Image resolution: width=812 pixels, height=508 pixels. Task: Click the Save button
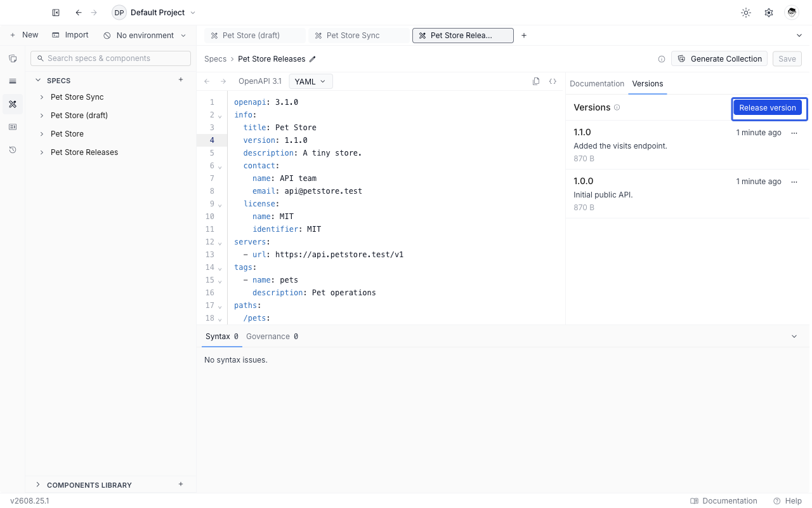pos(787,59)
